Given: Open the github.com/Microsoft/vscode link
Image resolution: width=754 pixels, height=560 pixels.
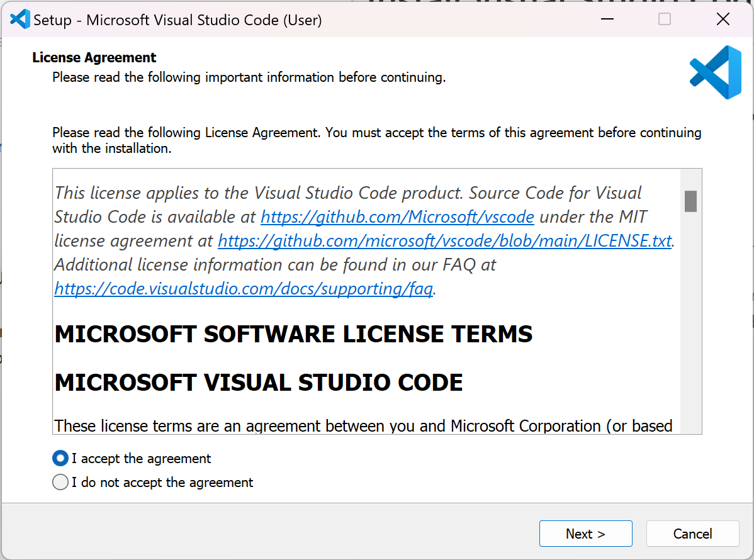Looking at the screenshot, I should click(x=397, y=217).
